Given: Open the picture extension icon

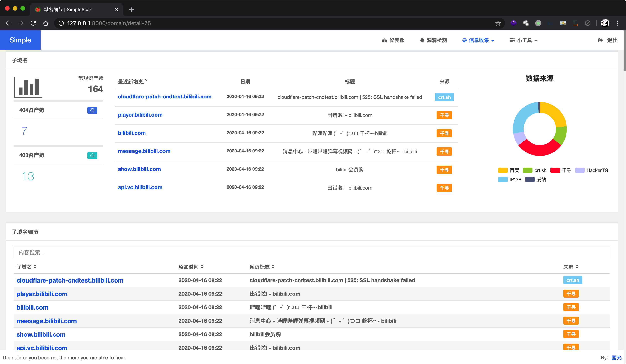Looking at the screenshot, I should click(x=563, y=23).
